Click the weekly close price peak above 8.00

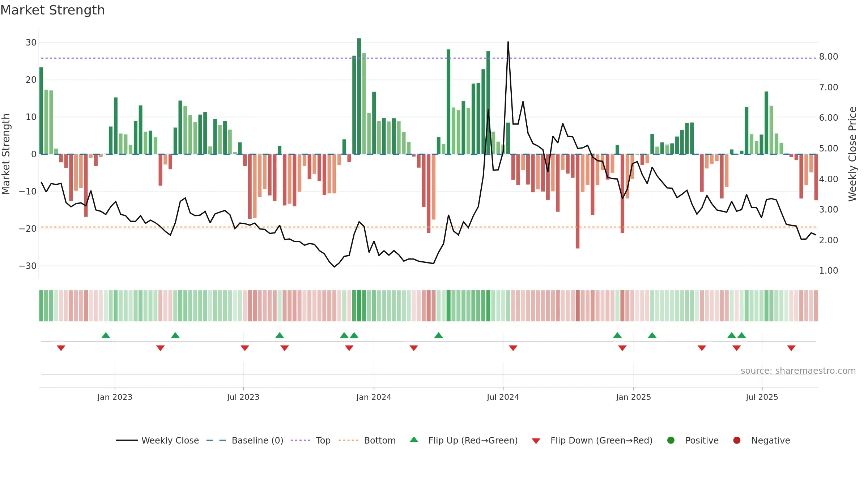[508, 42]
